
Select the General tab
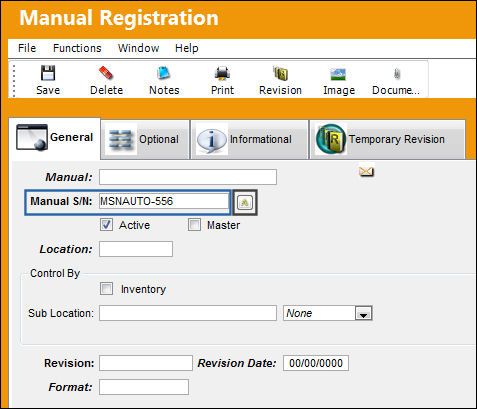coord(55,138)
